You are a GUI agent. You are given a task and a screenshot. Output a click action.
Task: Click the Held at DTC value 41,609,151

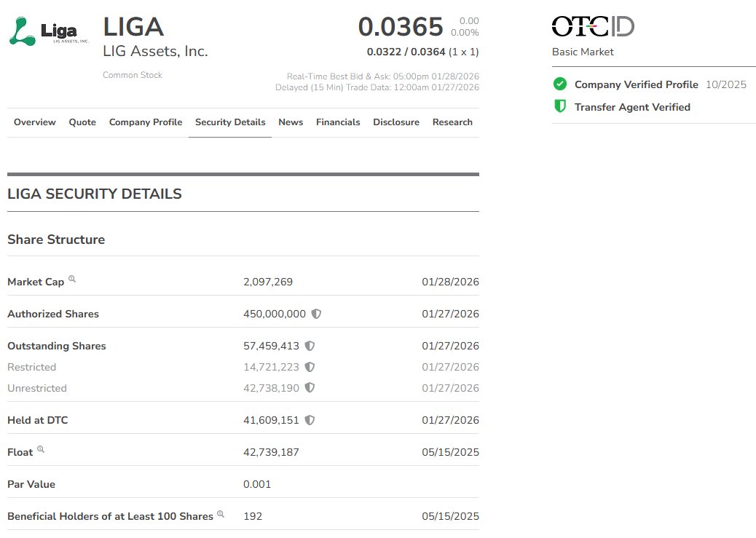tap(272, 420)
